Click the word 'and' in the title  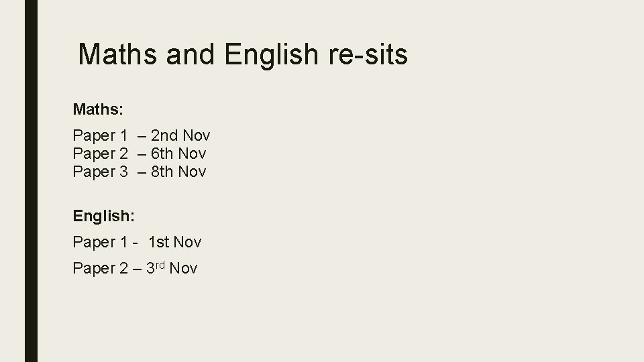(190, 54)
